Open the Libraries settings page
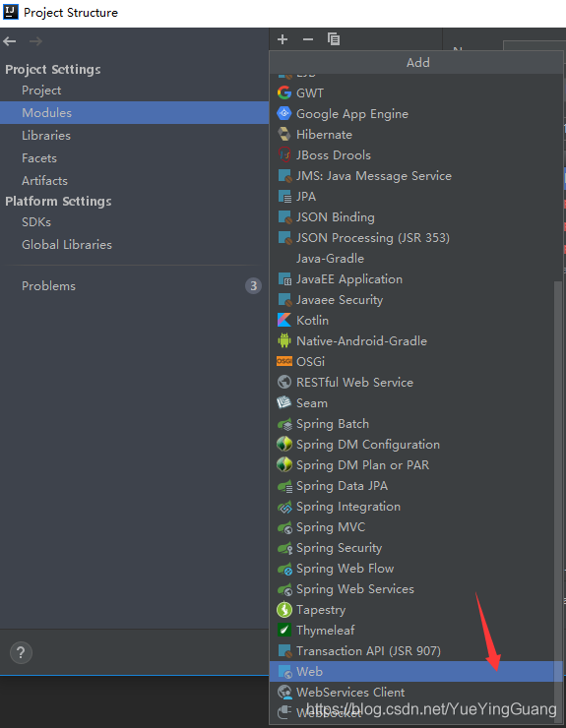The image size is (566, 728). pyautogui.click(x=134, y=135)
